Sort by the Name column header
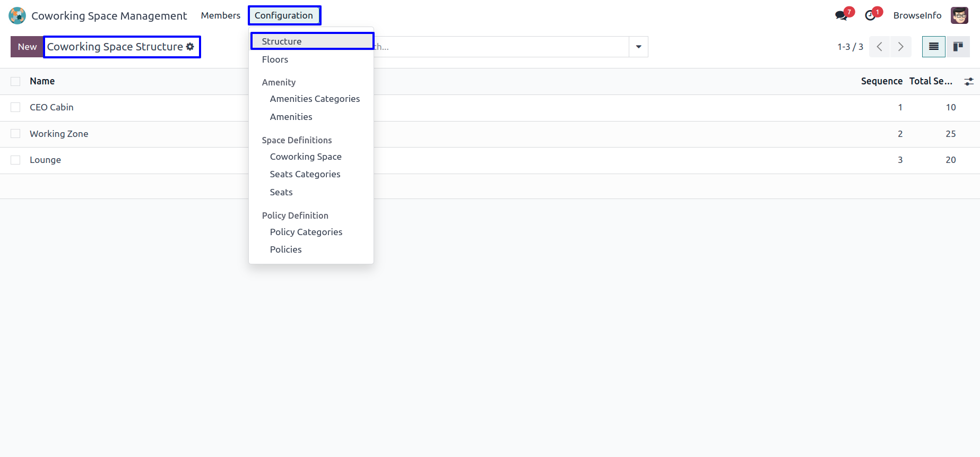Viewport: 980px width, 457px height. (42, 81)
